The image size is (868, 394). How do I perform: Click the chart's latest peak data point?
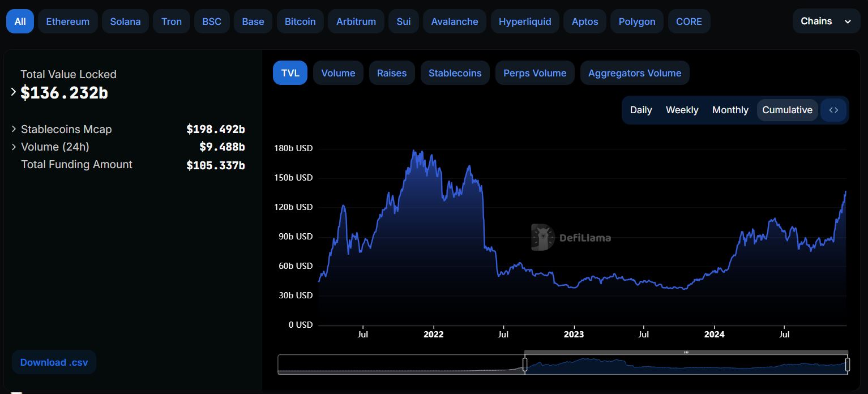tap(846, 191)
